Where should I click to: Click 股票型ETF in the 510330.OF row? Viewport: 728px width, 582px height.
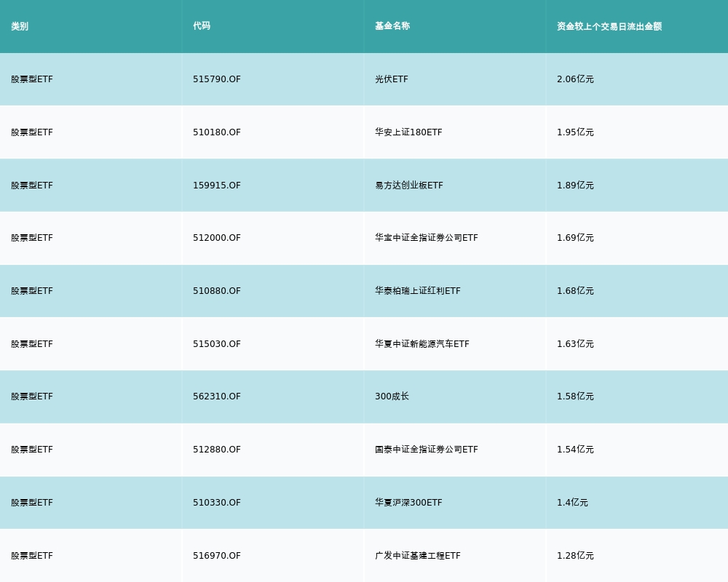[x=32, y=503]
